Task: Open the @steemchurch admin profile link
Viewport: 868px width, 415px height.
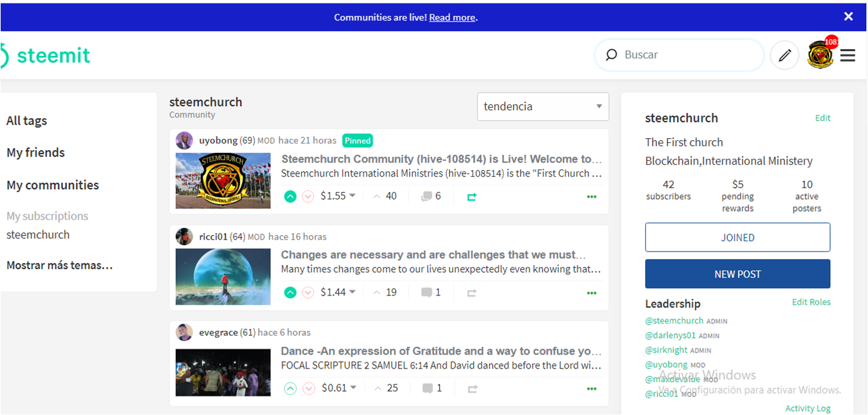Action: point(674,321)
